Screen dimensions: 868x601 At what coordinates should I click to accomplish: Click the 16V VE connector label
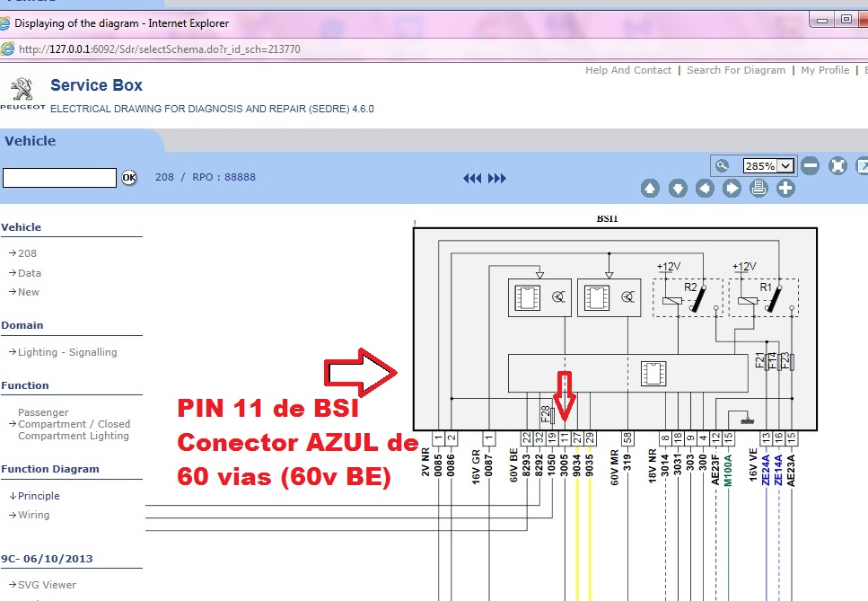(x=753, y=464)
